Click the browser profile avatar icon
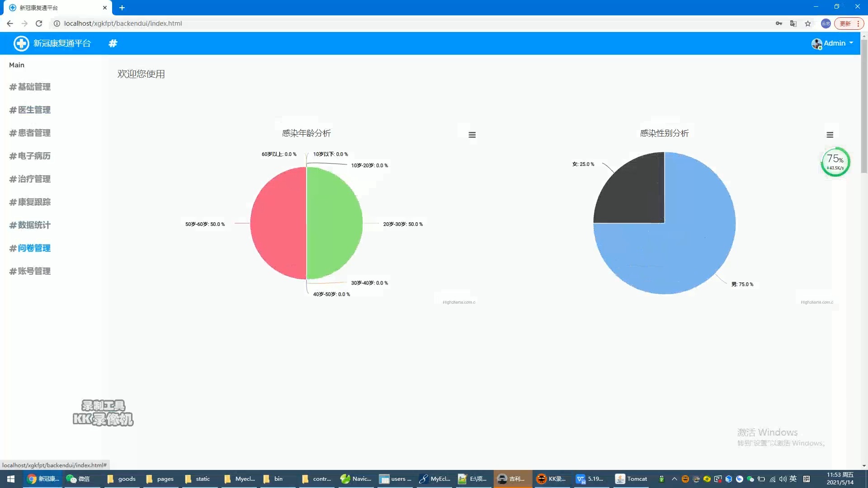Image resolution: width=868 pixels, height=488 pixels. click(x=826, y=23)
